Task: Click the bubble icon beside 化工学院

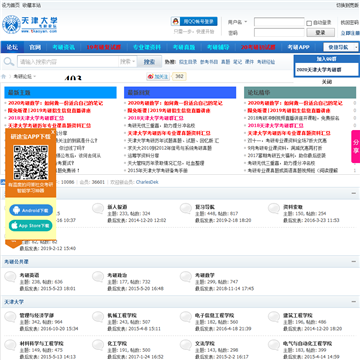Action: [98, 345]
